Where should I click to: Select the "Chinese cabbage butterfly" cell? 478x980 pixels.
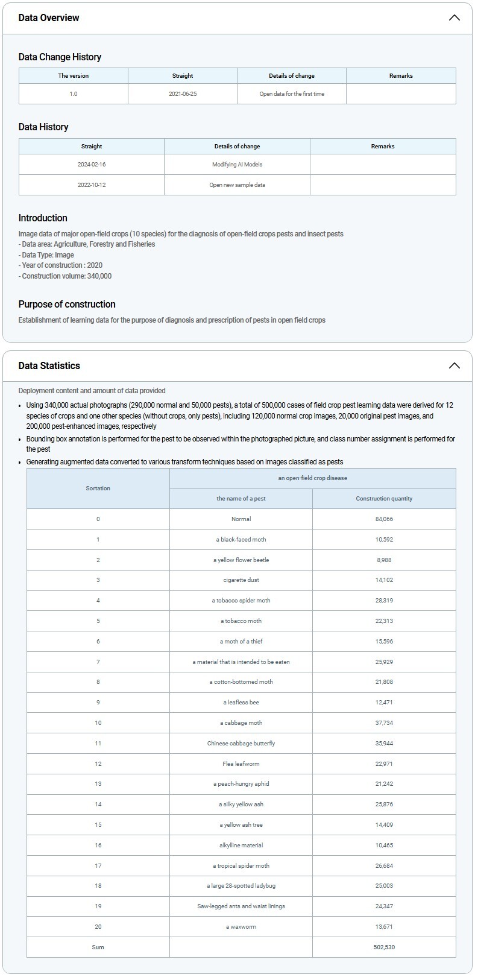(241, 744)
